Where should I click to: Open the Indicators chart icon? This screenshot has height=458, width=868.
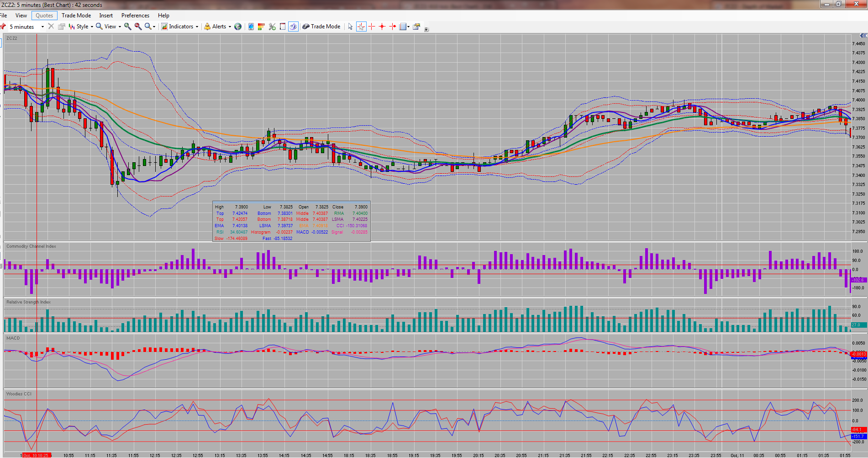(x=164, y=27)
